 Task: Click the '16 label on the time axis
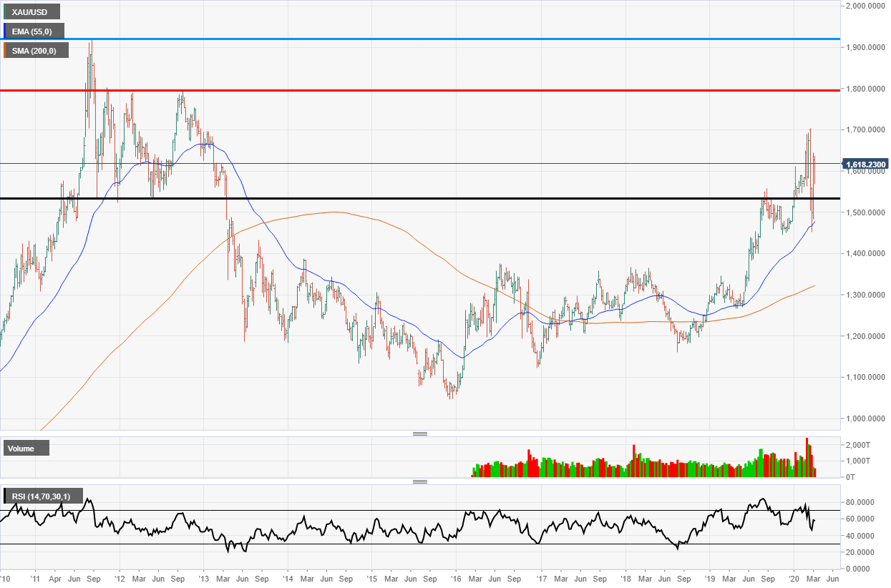pyautogui.click(x=456, y=578)
